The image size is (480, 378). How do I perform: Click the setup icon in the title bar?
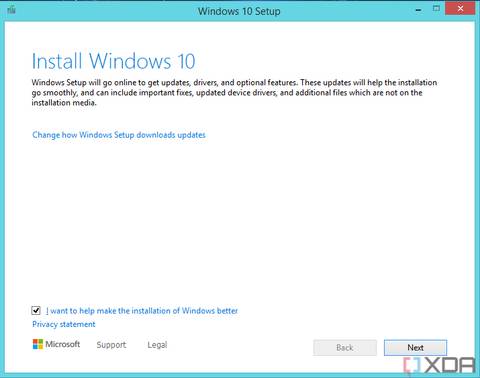click(x=12, y=10)
